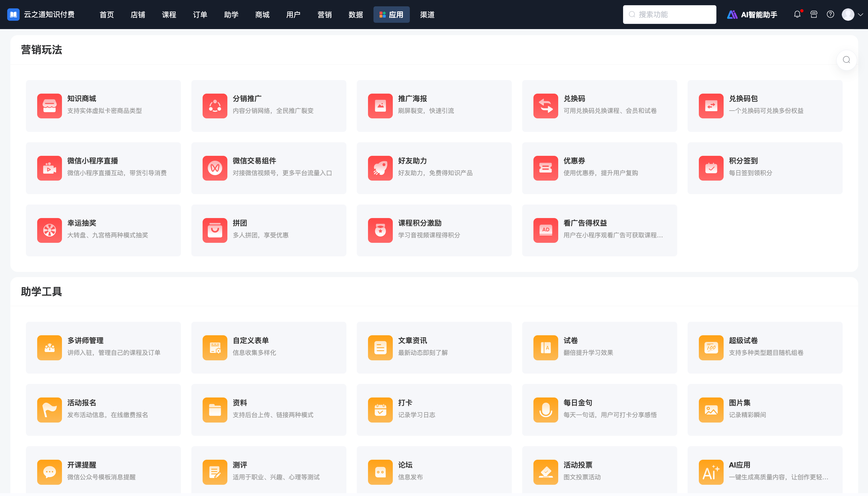
Task: Click the 自定义表单 form icon
Action: (215, 348)
